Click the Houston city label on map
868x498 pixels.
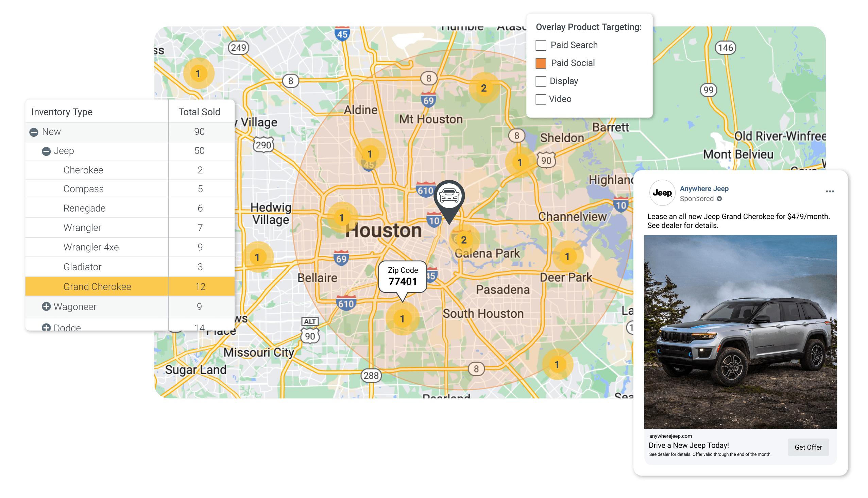click(383, 230)
